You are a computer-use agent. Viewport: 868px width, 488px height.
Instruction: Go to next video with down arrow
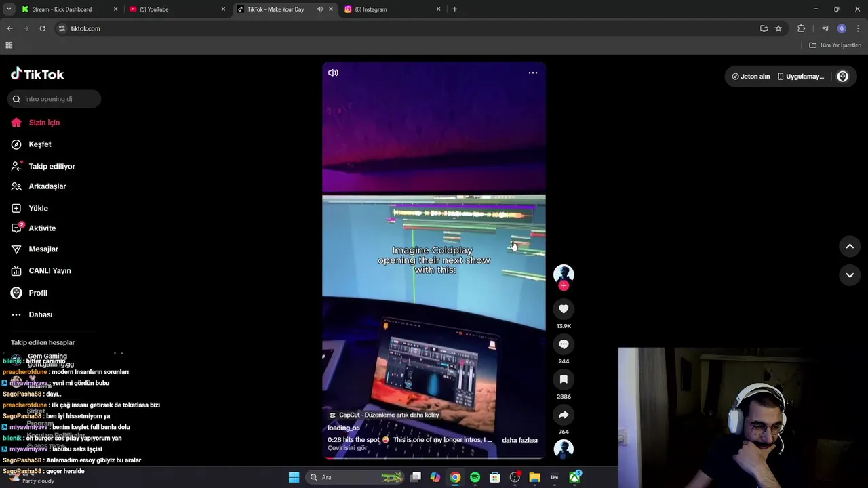click(x=850, y=275)
